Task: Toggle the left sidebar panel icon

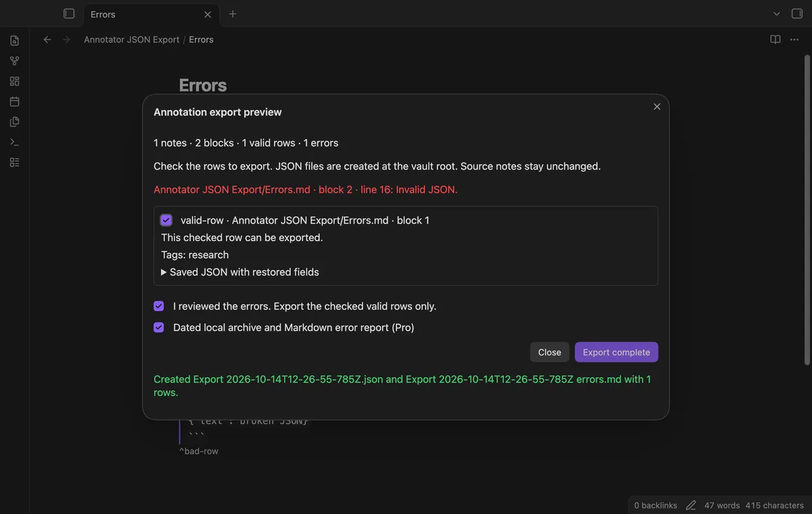Action: pyautogui.click(x=68, y=14)
